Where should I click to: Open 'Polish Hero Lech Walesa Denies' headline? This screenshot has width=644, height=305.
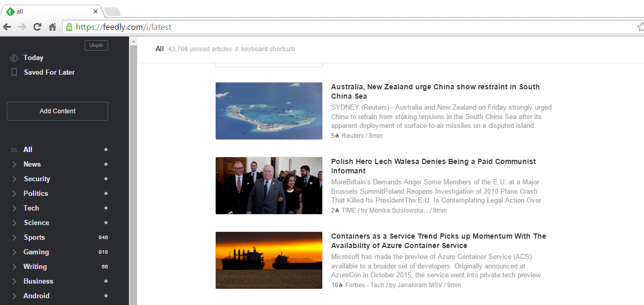(434, 166)
